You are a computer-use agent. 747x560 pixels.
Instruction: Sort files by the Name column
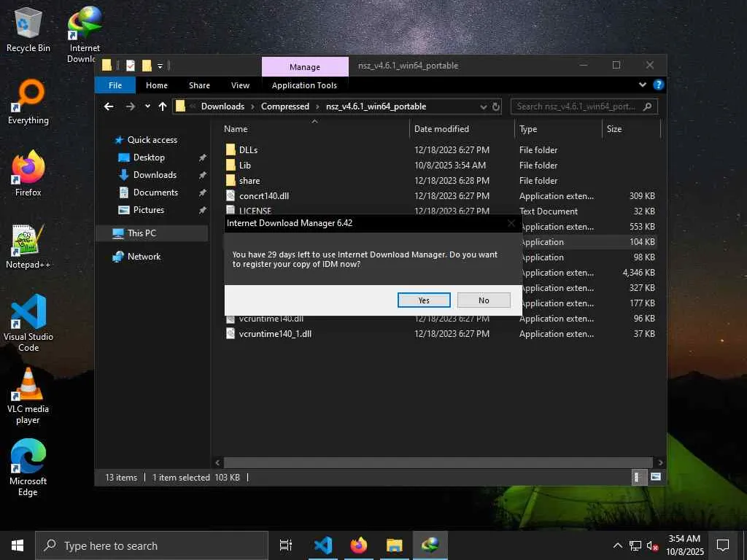coord(314,129)
